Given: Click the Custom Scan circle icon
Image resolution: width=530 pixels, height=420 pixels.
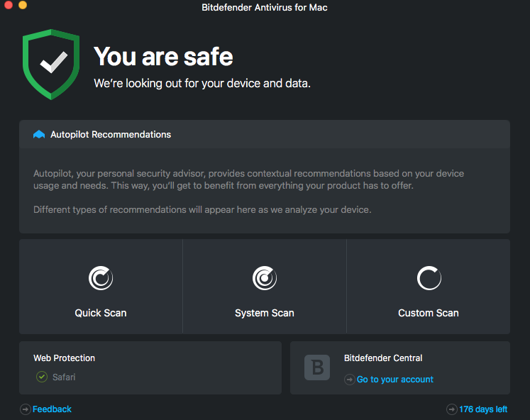Looking at the screenshot, I should tap(429, 278).
